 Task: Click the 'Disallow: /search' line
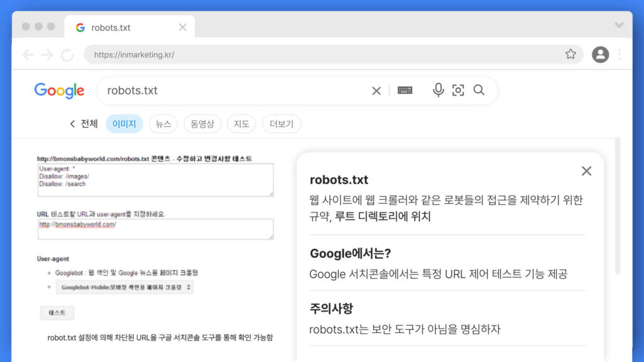(x=62, y=184)
